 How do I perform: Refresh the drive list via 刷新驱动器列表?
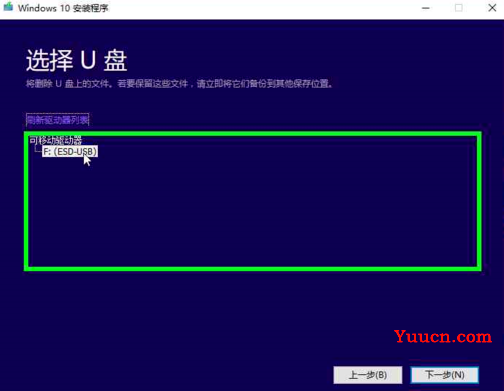(x=57, y=120)
